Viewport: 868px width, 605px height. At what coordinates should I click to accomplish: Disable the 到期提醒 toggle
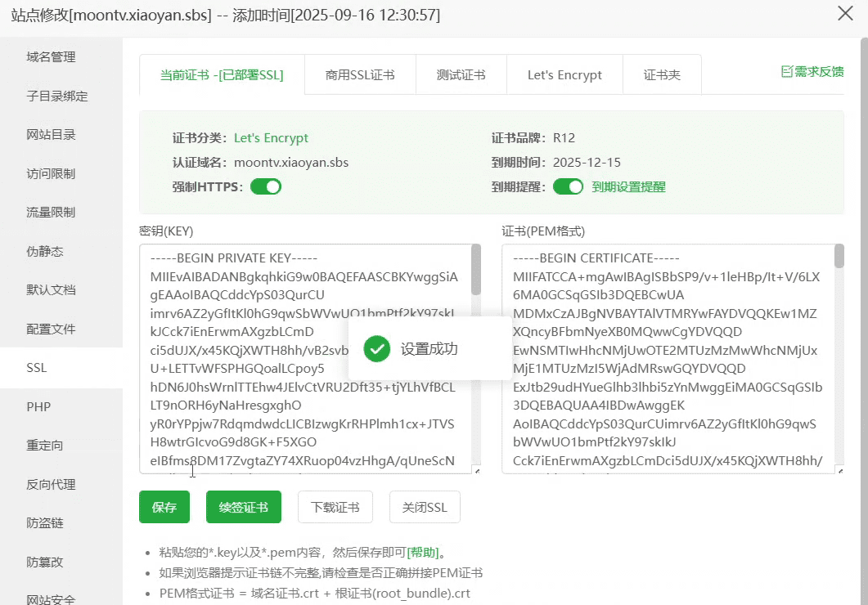tap(568, 186)
